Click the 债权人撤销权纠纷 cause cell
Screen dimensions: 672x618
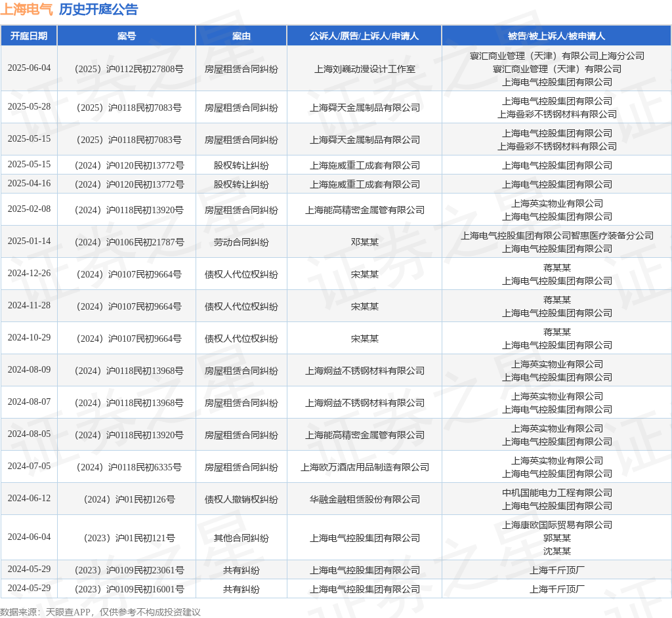(241, 500)
